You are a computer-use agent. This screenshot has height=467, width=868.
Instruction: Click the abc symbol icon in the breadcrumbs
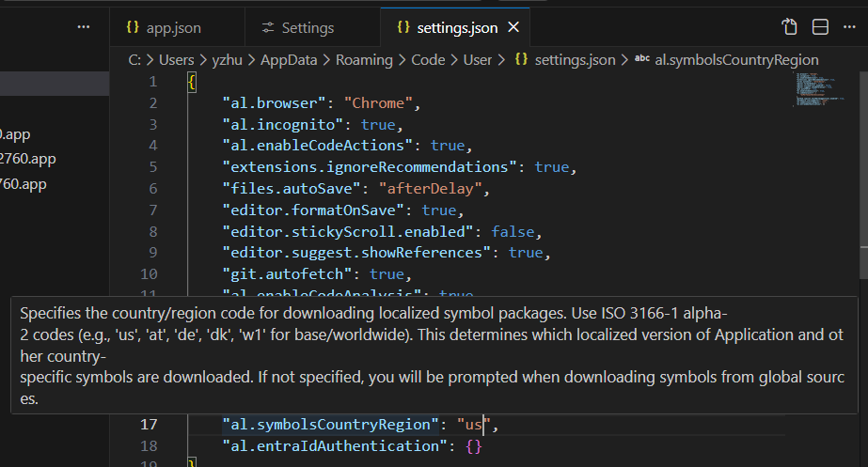click(642, 59)
